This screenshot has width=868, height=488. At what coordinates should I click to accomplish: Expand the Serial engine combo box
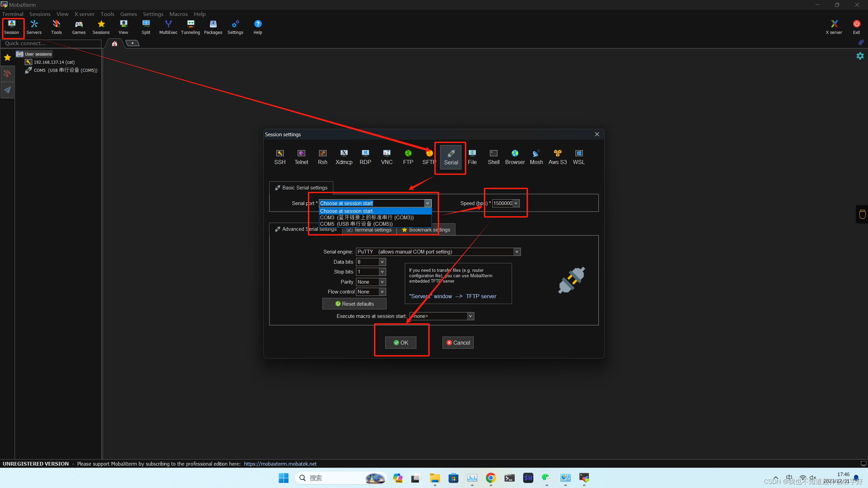[x=517, y=252]
